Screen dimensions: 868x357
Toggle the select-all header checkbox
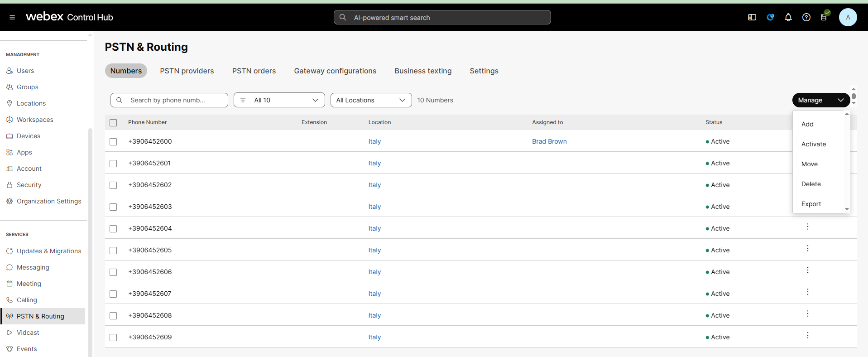pyautogui.click(x=113, y=123)
